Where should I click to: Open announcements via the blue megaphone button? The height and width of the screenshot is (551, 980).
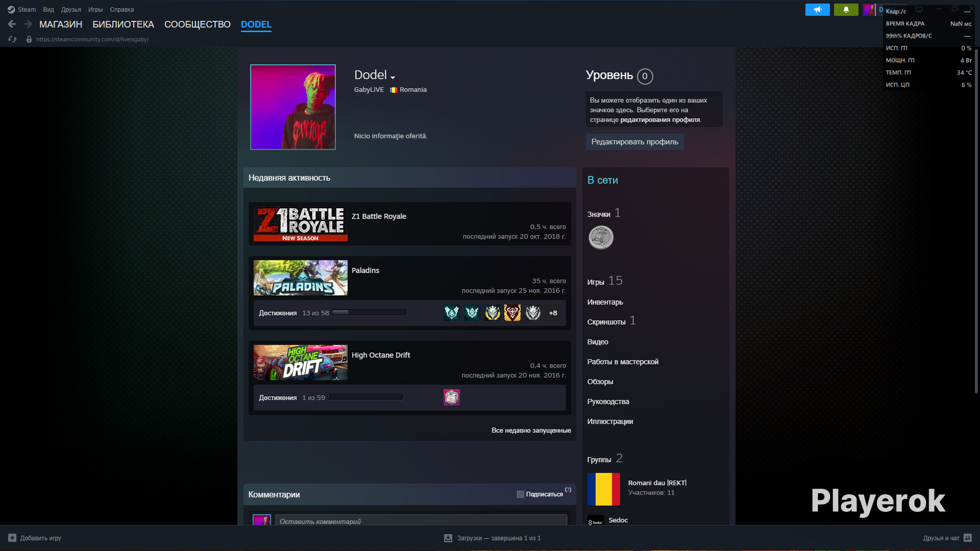point(817,9)
